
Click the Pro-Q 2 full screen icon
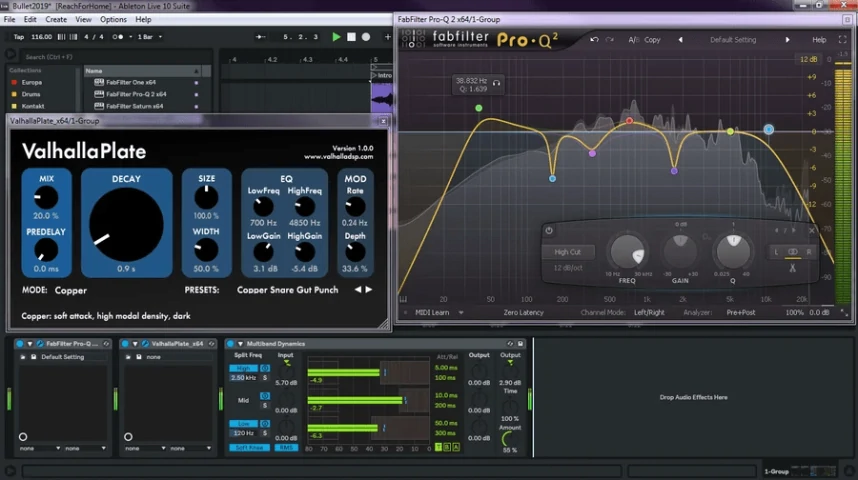(843, 39)
